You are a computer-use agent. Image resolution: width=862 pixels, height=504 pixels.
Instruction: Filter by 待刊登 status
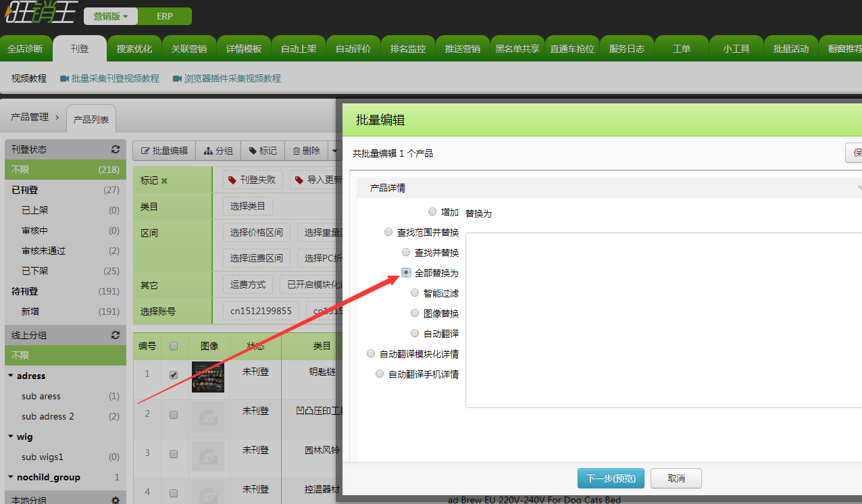66,291
